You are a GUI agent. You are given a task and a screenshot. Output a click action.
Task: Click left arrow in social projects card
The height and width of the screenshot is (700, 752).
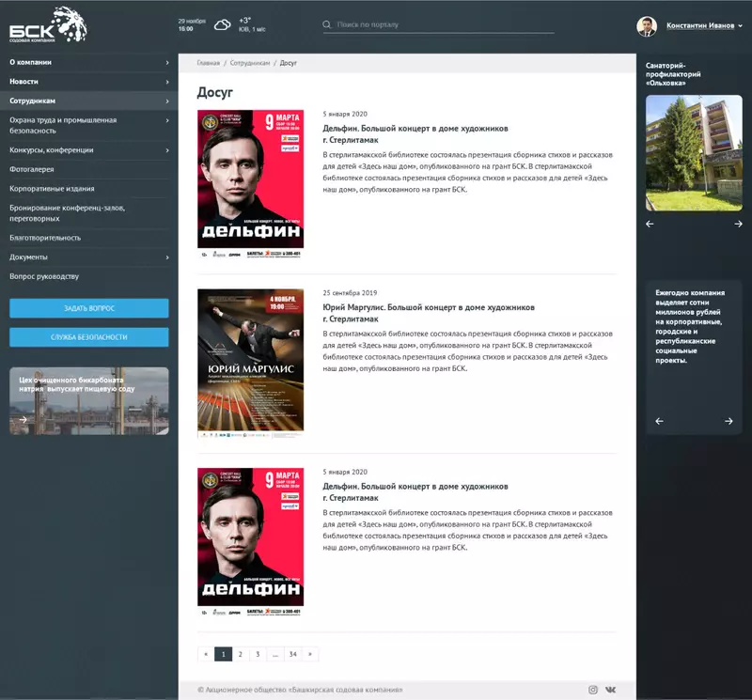coord(659,421)
